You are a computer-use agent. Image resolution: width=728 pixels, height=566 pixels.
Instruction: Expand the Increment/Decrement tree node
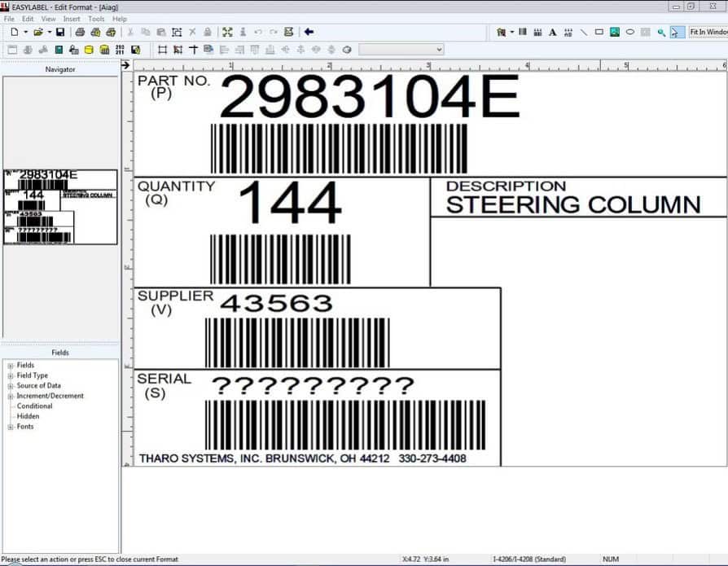click(x=11, y=396)
